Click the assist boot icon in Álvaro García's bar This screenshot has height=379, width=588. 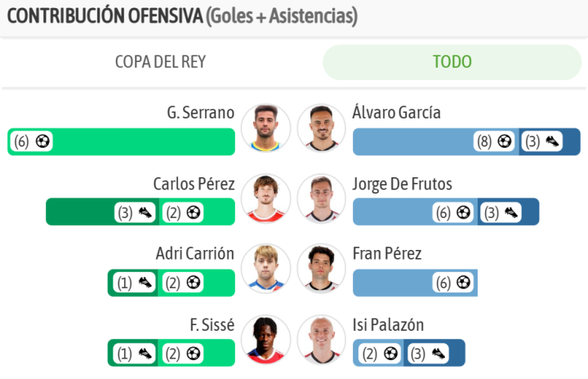(553, 141)
